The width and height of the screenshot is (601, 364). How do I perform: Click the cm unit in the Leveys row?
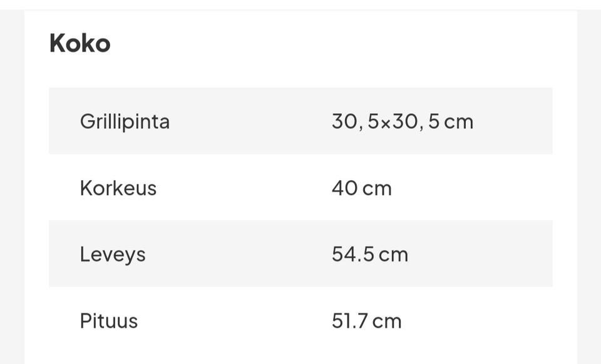(x=393, y=254)
